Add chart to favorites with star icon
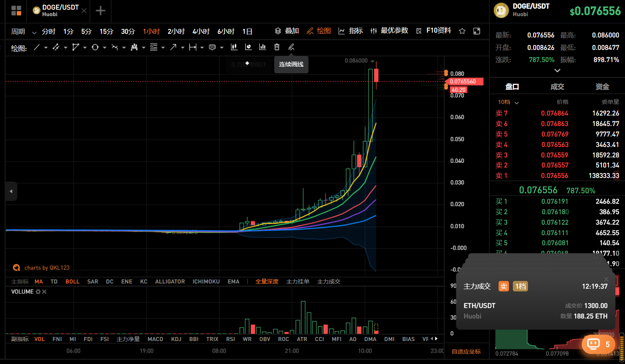This screenshot has width=625, height=364. click(x=462, y=31)
